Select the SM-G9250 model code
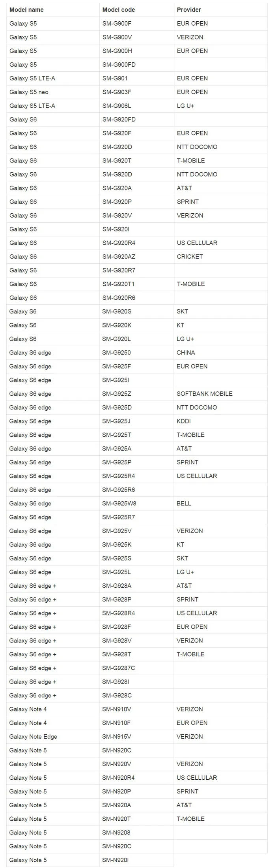 coord(116,353)
